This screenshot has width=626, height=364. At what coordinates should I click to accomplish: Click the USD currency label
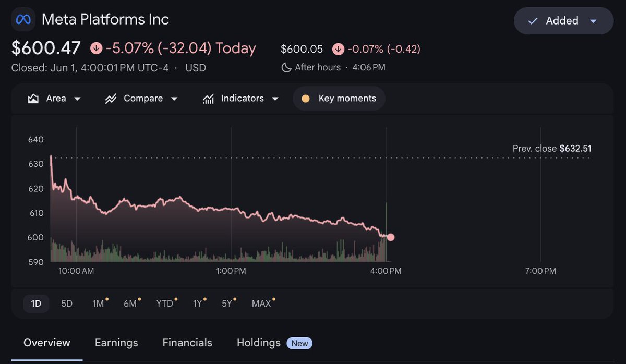[x=196, y=68]
